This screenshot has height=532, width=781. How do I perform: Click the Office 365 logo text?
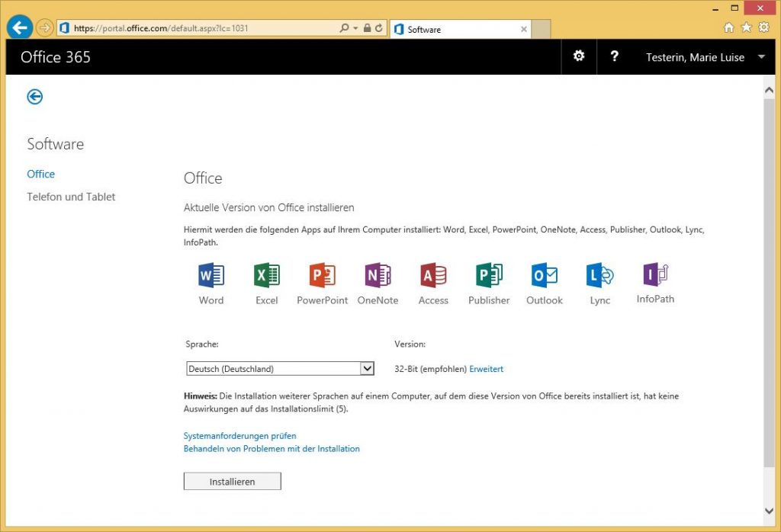click(x=56, y=57)
